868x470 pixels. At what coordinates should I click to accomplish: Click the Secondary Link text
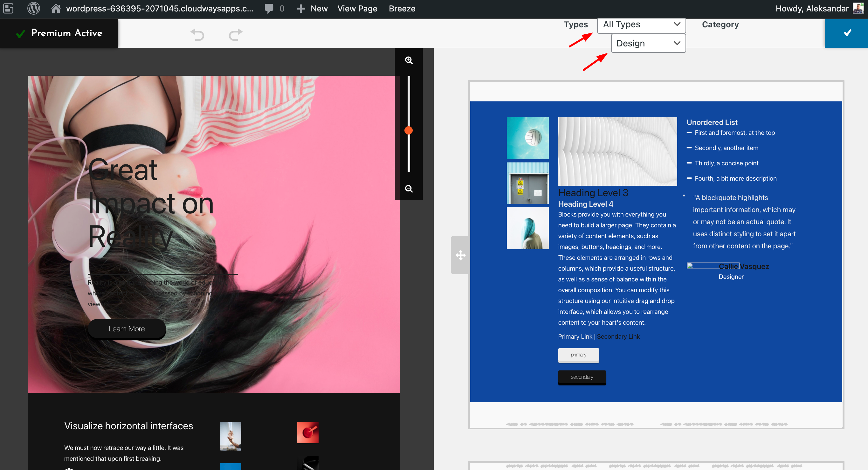(618, 336)
